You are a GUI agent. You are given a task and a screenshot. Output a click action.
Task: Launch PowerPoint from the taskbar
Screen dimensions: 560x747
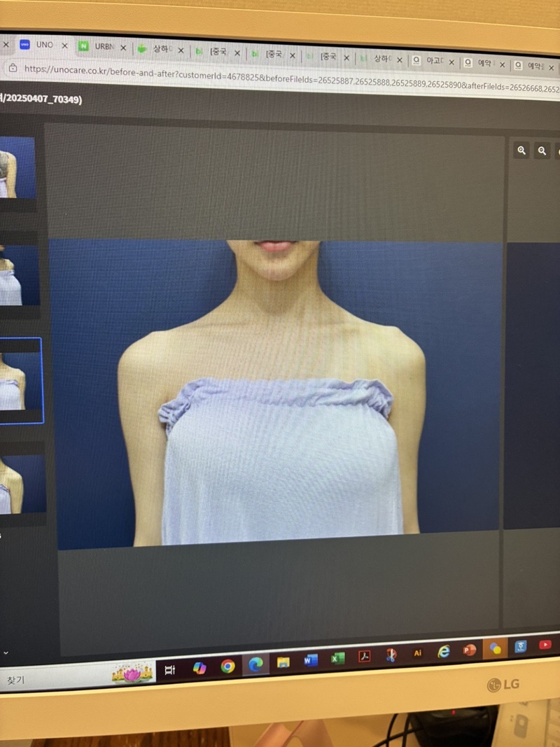[469, 650]
